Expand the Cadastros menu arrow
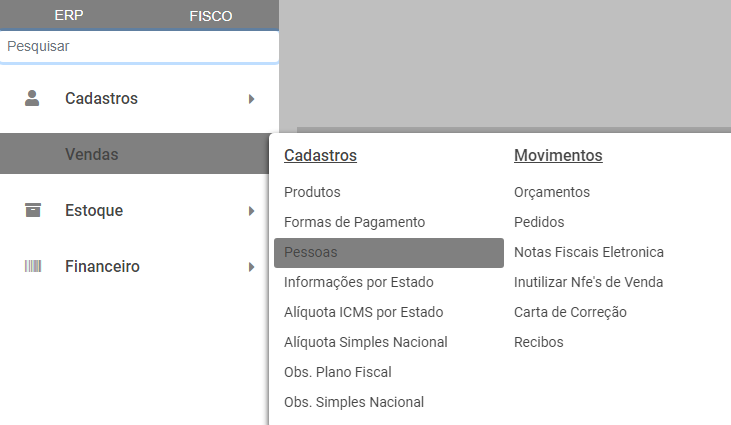 [x=252, y=99]
